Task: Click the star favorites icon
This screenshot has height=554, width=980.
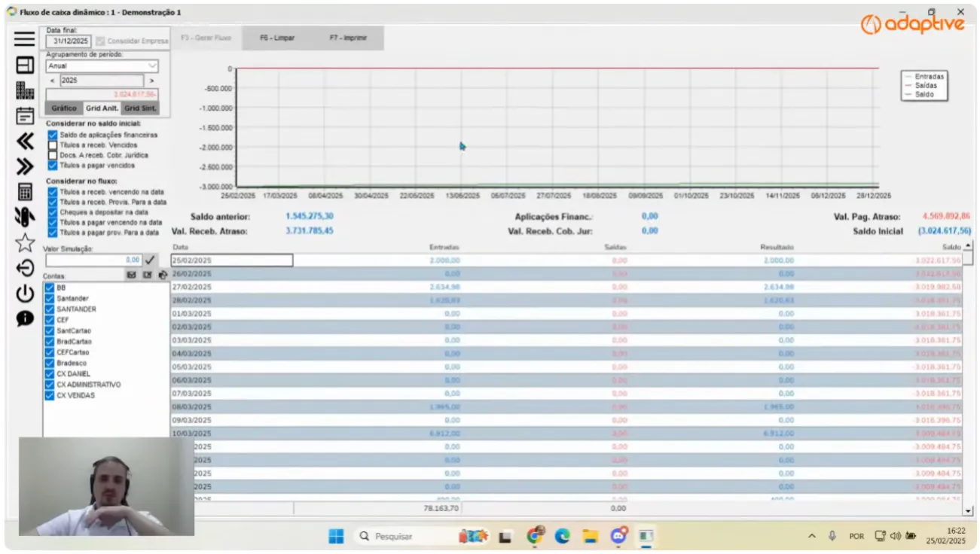Action: (x=25, y=242)
